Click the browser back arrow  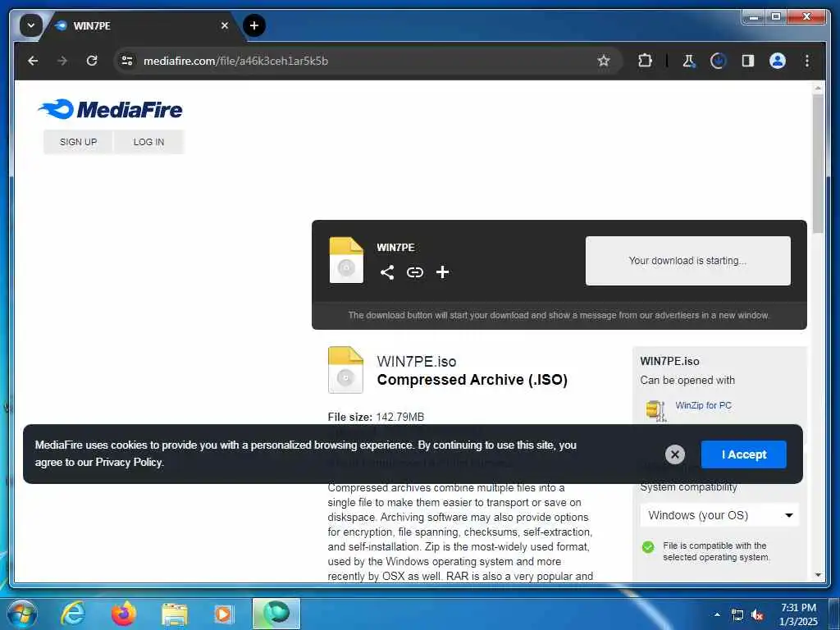pyautogui.click(x=33, y=61)
